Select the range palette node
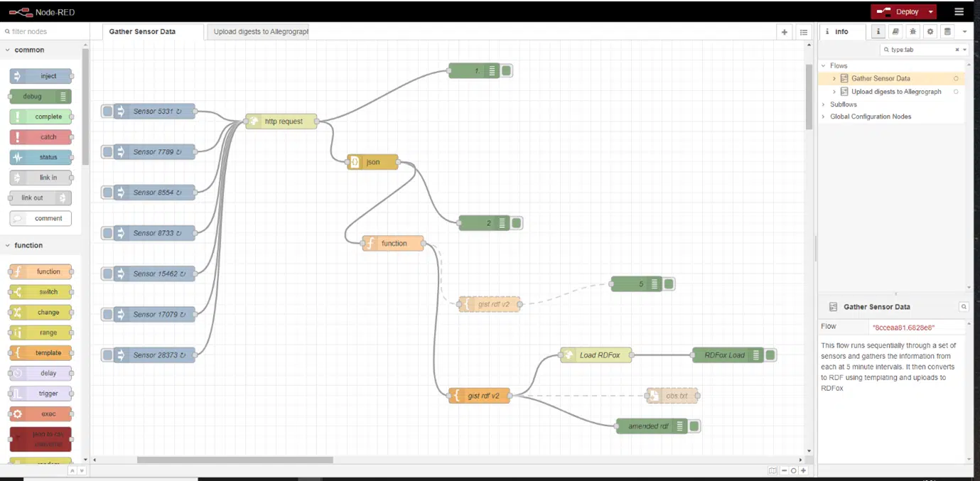 (41, 333)
